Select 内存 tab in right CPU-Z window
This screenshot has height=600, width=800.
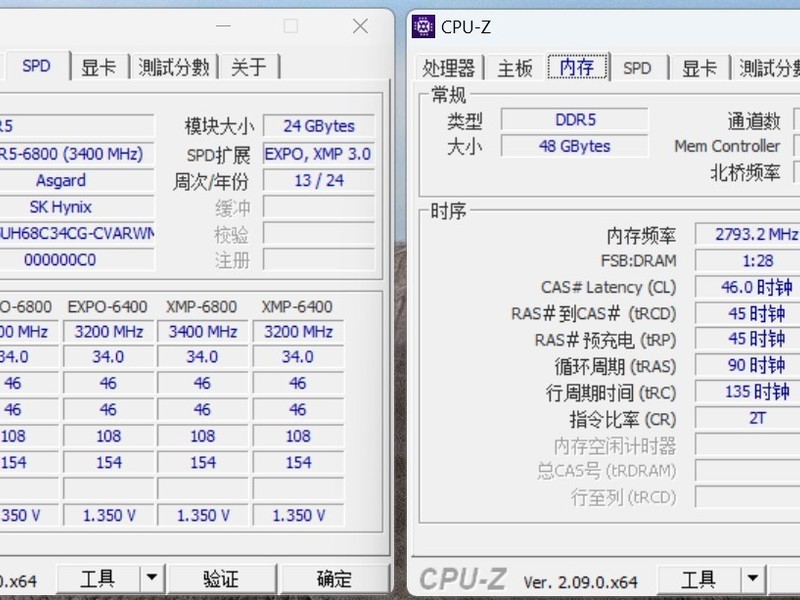pyautogui.click(x=578, y=67)
